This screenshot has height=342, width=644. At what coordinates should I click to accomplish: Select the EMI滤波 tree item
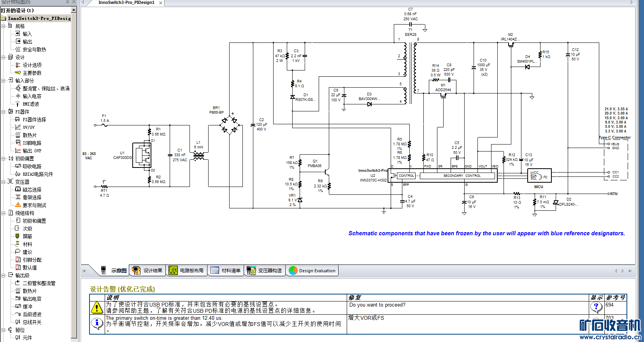pos(31,104)
